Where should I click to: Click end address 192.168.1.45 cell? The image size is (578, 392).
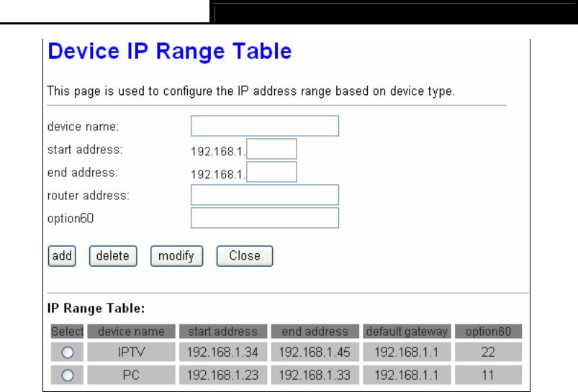click(x=315, y=352)
